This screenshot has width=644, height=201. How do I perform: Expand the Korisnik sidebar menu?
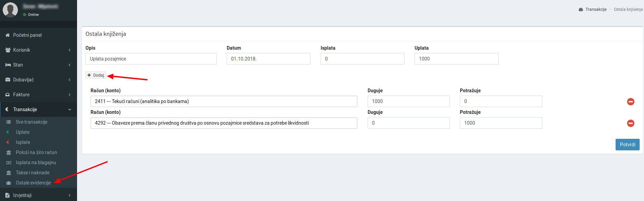[x=39, y=50]
